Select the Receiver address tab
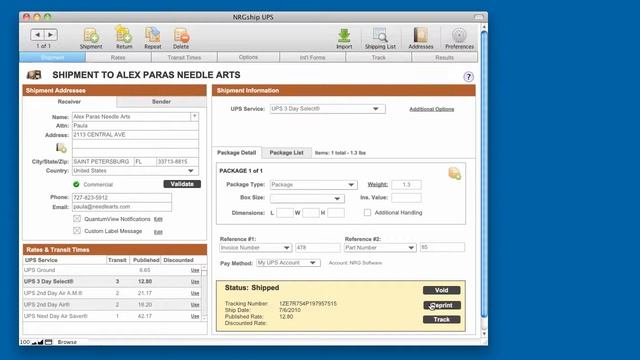Screen dimensions: 640x360 click(x=69, y=102)
